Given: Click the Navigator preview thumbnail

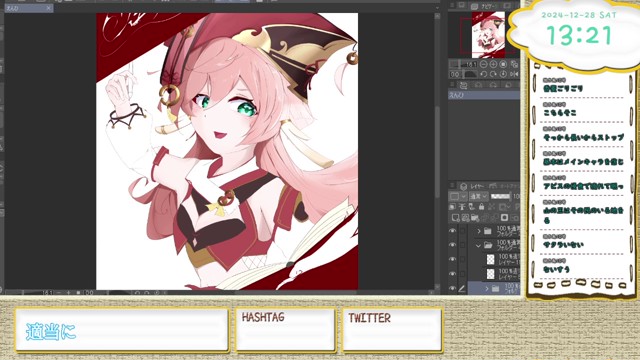Looking at the screenshot, I should tap(488, 34).
